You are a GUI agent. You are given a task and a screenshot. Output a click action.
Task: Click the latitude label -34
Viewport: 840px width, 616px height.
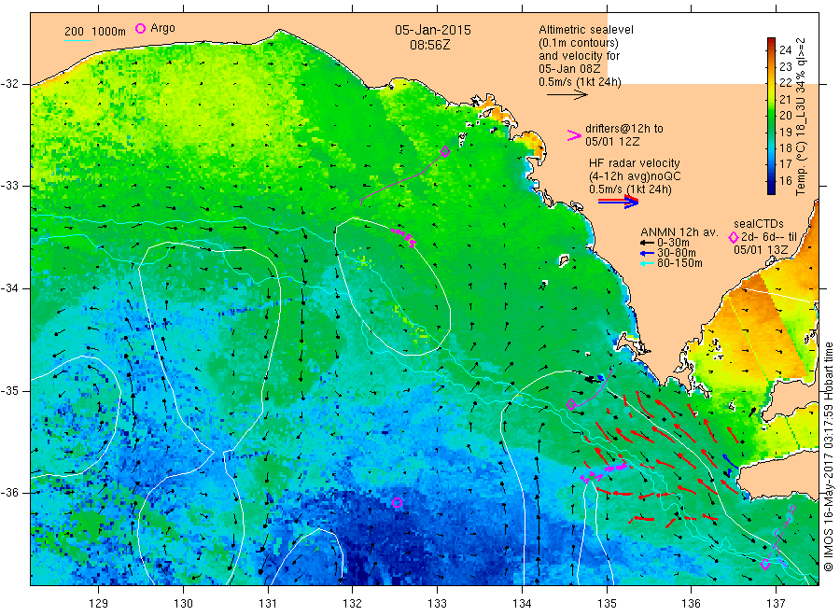click(x=10, y=288)
